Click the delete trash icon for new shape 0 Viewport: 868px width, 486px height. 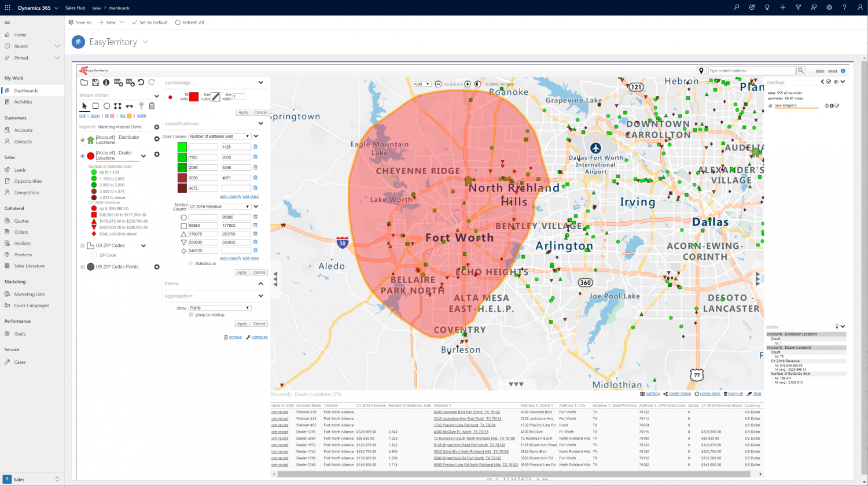click(827, 105)
